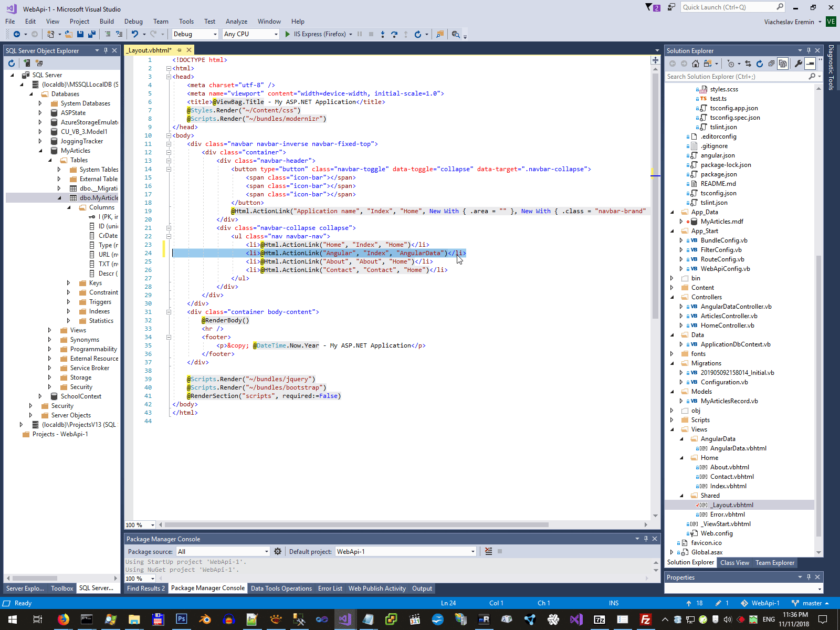
Task: Open the Debug configuration dropdown
Action: click(215, 34)
